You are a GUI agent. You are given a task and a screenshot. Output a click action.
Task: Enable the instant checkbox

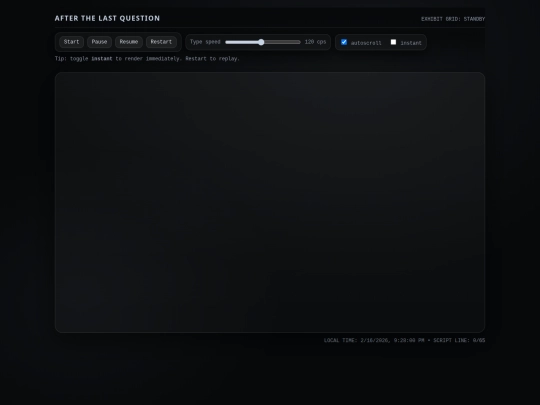tap(393, 42)
